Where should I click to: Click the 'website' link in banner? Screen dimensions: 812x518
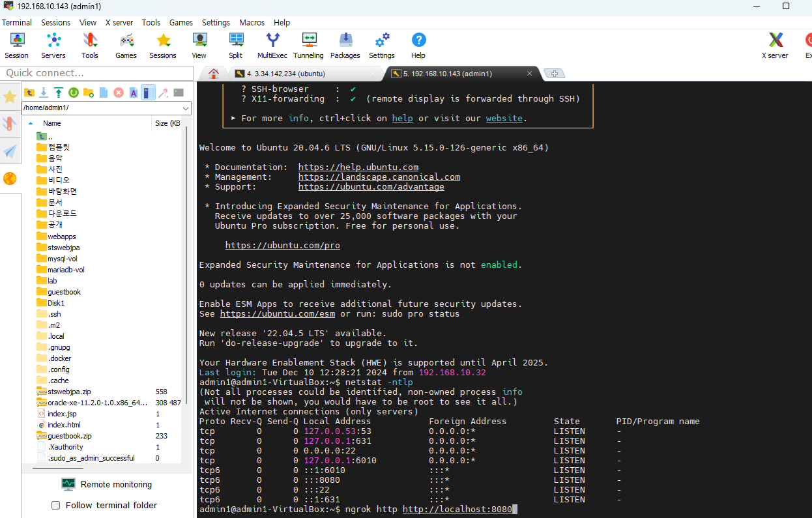(x=504, y=119)
